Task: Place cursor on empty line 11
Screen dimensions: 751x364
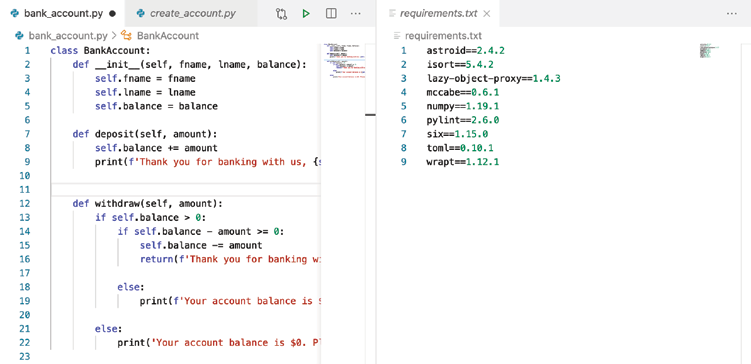Action: [x=185, y=190]
